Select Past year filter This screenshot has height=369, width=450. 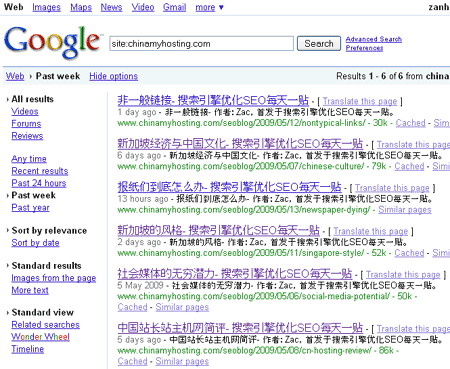click(30, 208)
